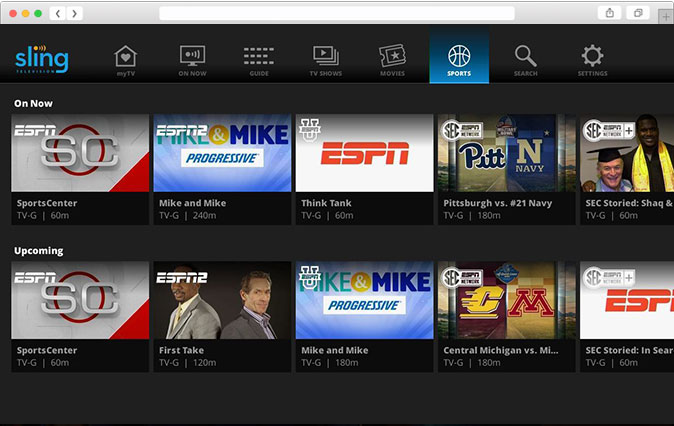Open upcoming Mike and Mike ESPNU thumbnail

pyautogui.click(x=365, y=300)
